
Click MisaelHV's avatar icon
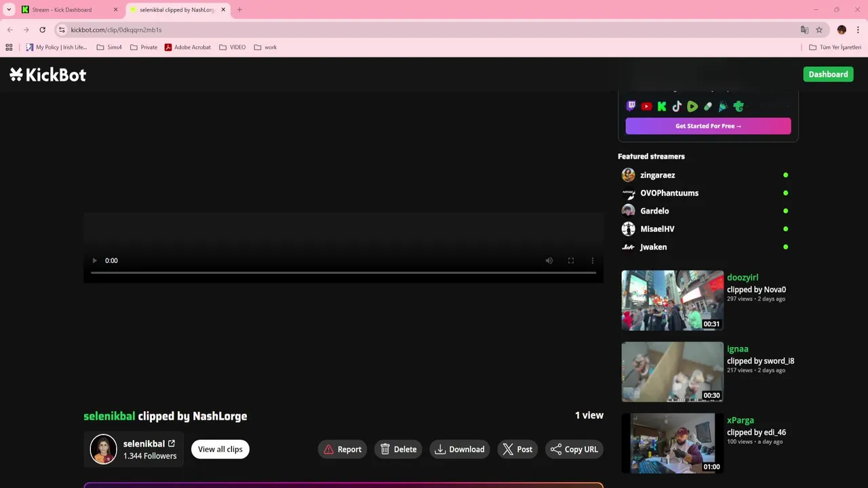coord(629,229)
